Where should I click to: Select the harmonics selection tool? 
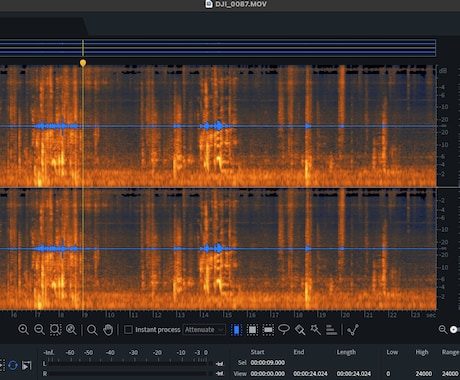pyautogui.click(x=331, y=330)
